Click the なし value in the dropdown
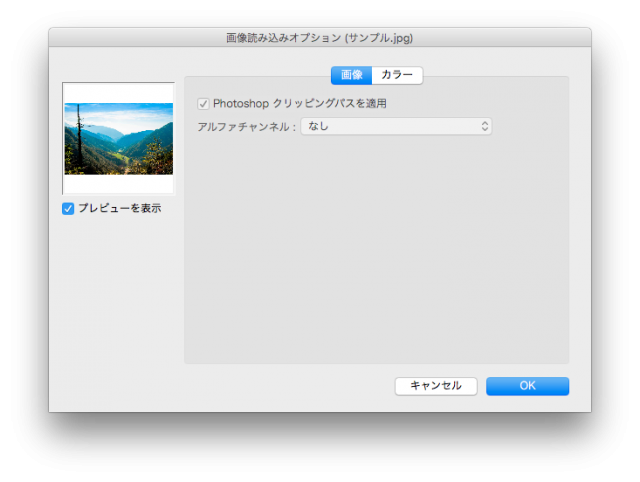Viewport: 640px width, 482px height. [319, 126]
